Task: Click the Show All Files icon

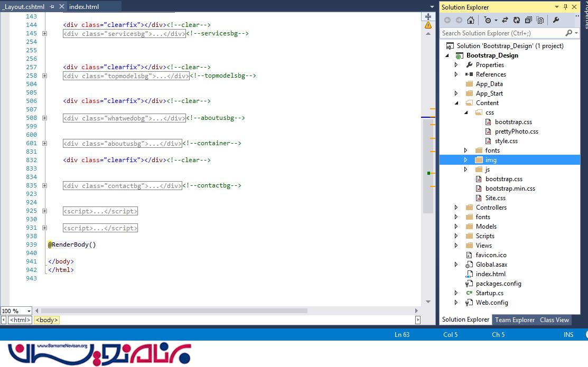Action: (x=540, y=20)
